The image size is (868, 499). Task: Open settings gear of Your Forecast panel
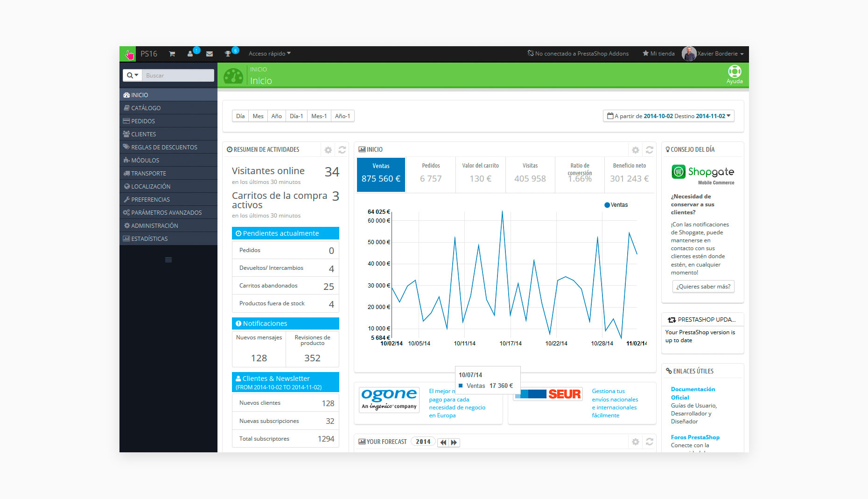click(636, 442)
